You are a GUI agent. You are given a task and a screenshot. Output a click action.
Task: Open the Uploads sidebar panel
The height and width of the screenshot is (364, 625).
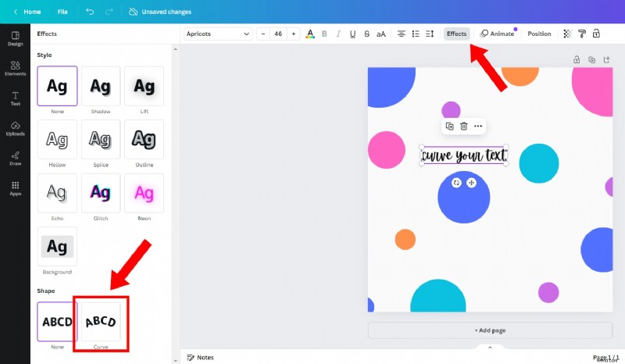(15, 127)
